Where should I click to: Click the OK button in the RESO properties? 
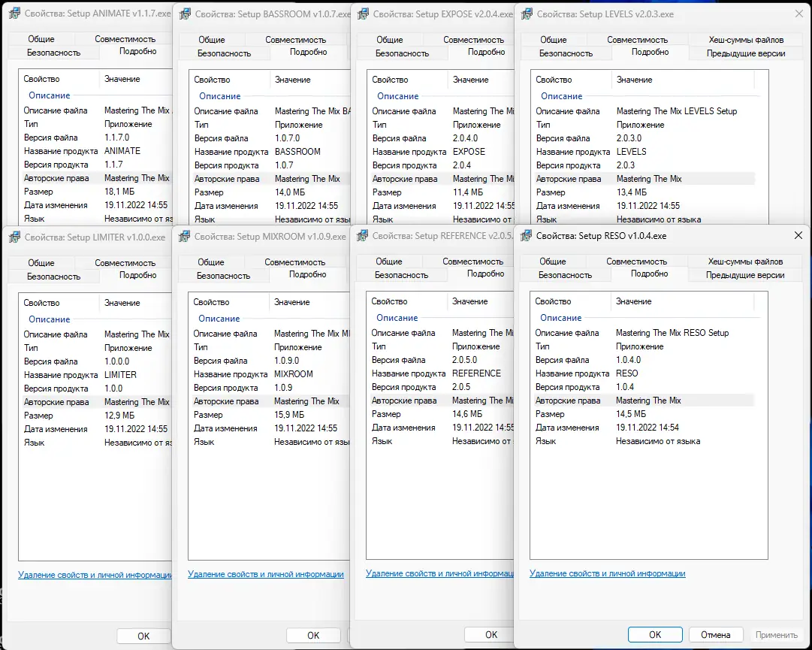pos(655,634)
